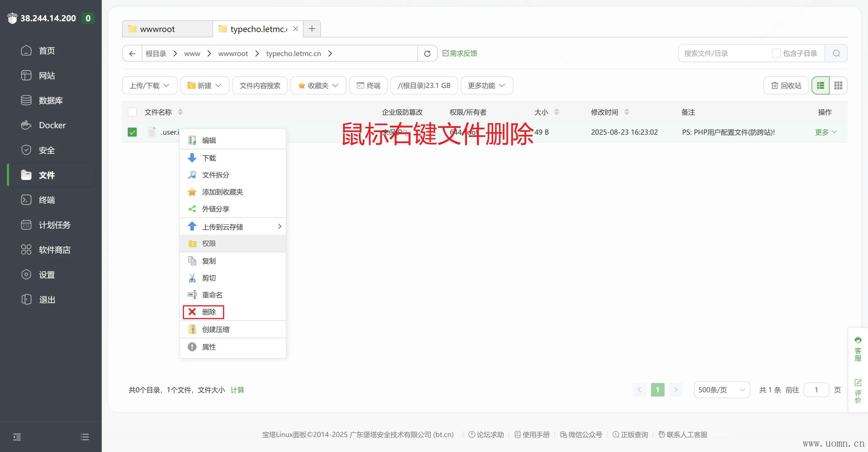The width and height of the screenshot is (868, 452).
Task: Click the refresh directory icon
Action: 427,53
